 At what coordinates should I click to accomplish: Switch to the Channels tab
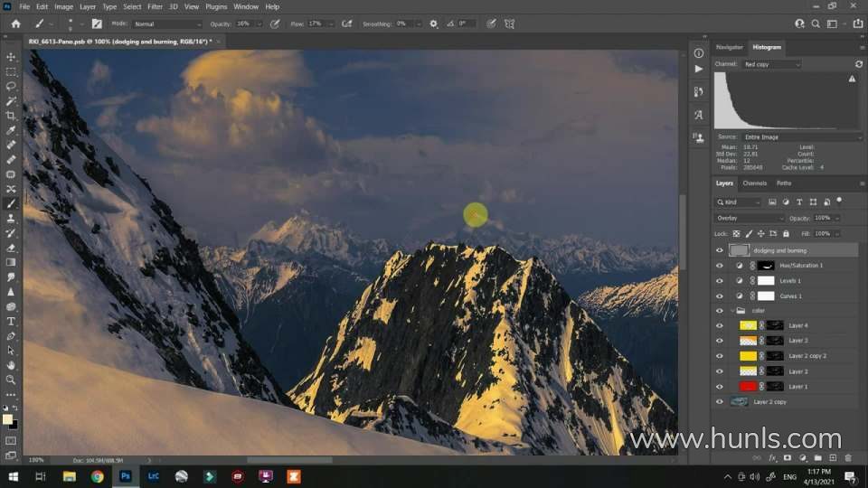[754, 183]
